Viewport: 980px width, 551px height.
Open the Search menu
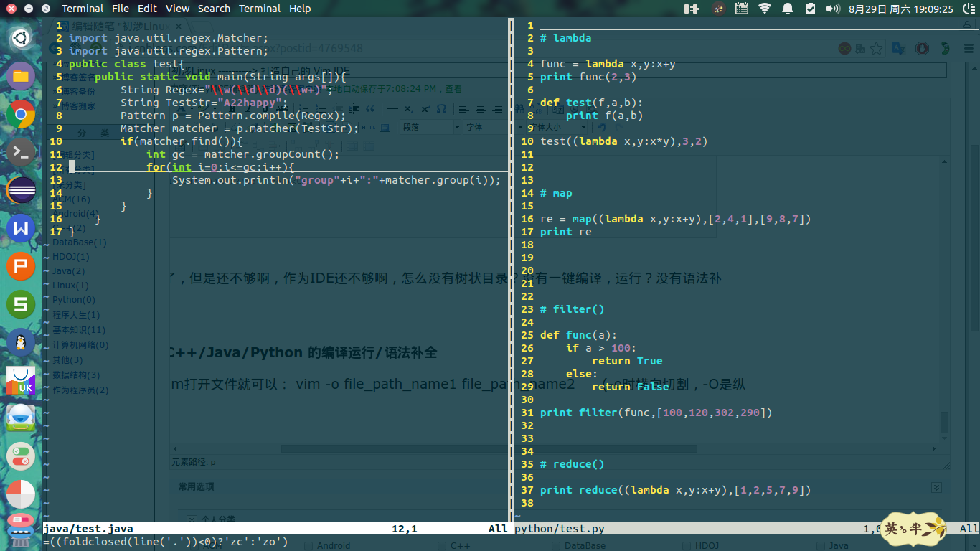point(214,9)
